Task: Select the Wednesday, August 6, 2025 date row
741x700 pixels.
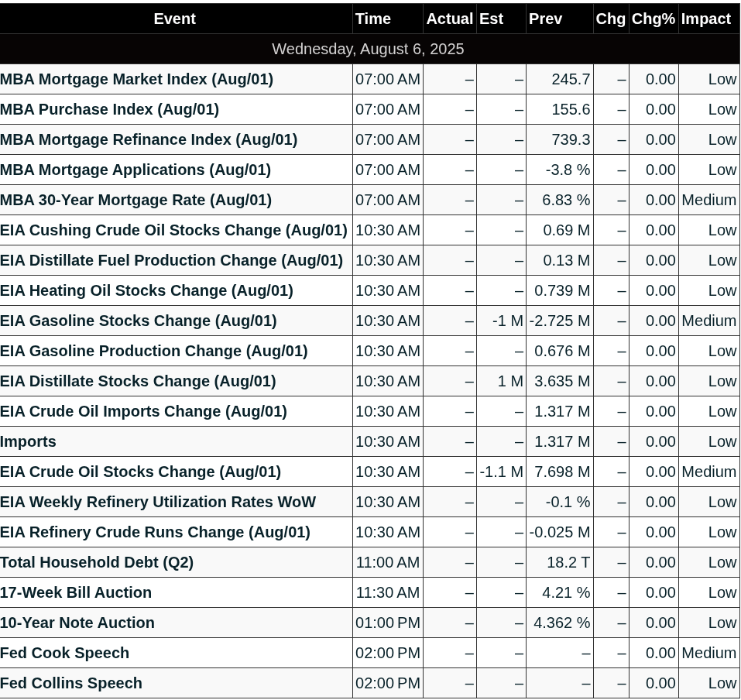Action: (x=368, y=49)
